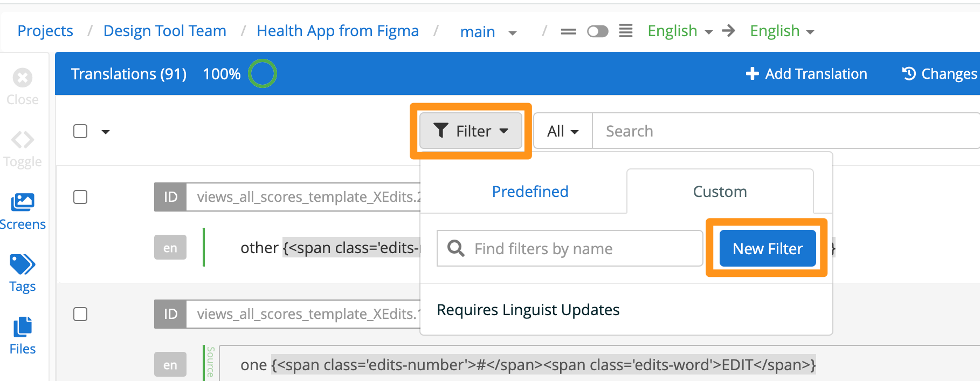This screenshot has height=381, width=980.
Task: Click the lines list view icon
Action: click(x=626, y=31)
